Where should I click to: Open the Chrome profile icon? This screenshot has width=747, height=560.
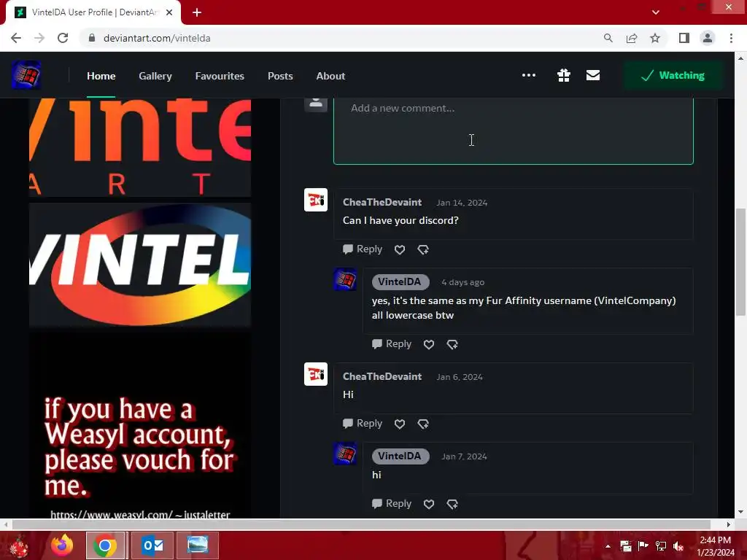708,38
